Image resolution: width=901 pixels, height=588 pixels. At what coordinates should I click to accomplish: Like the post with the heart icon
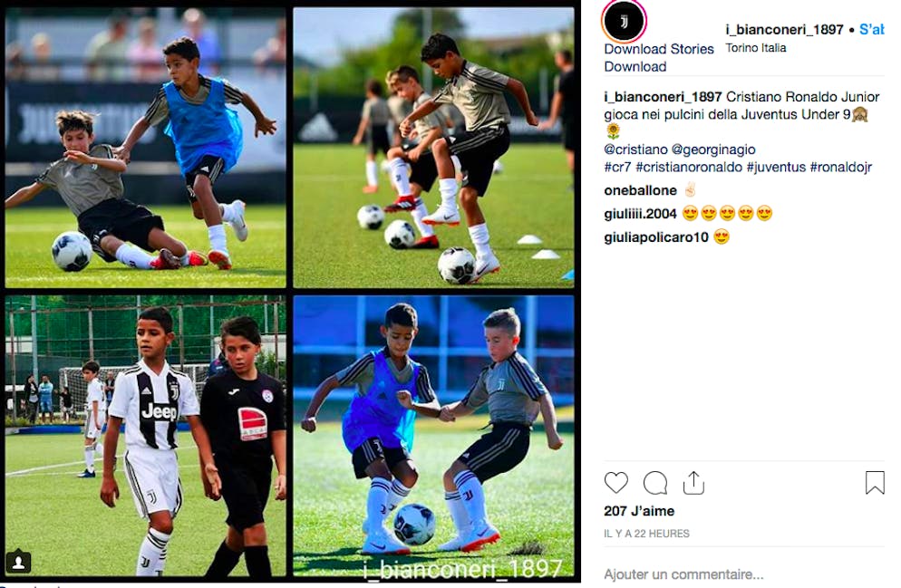pos(616,483)
